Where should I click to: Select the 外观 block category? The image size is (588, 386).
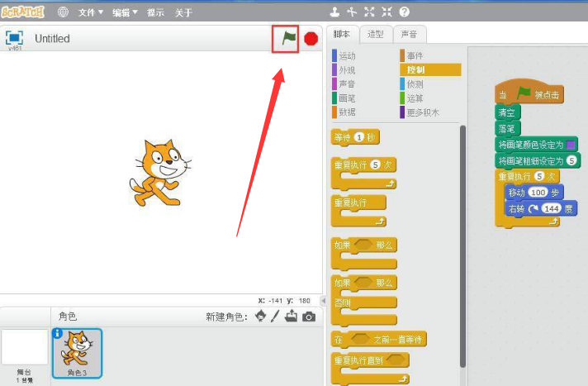tap(344, 70)
